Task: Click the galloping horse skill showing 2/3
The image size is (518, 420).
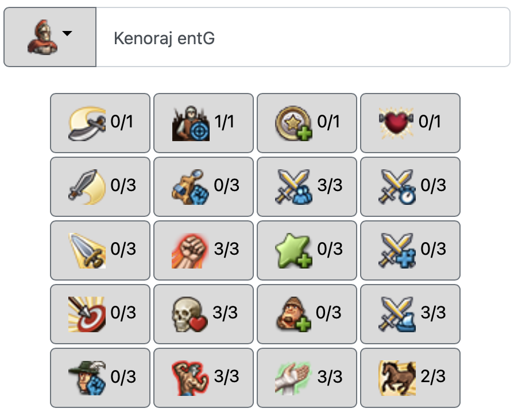Action: click(410, 378)
